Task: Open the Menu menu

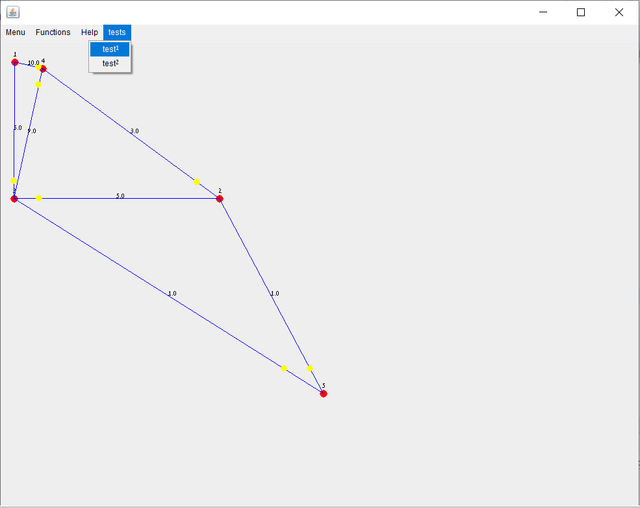Action: [16, 32]
